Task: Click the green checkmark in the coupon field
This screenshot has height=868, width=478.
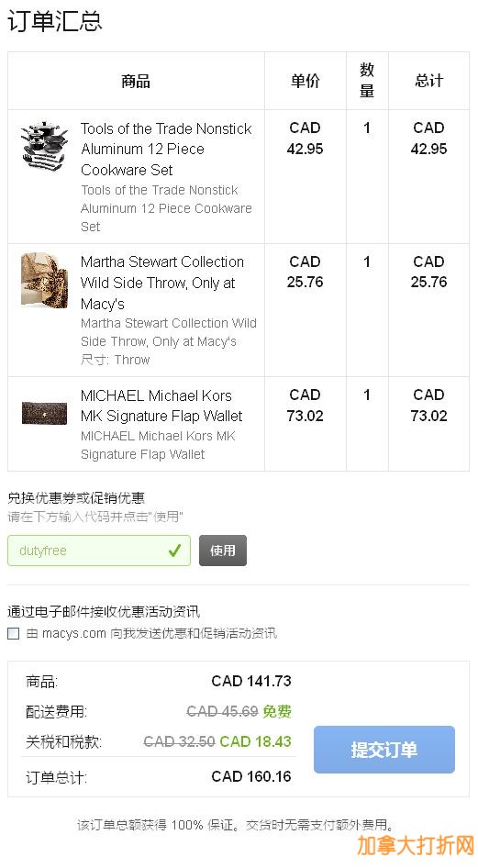Action: point(175,551)
